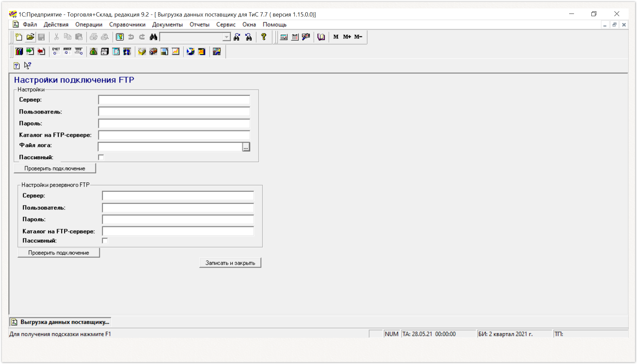Click the main Каталог на FTP-сервере field
This screenshot has height=364, width=637.
[x=174, y=135]
